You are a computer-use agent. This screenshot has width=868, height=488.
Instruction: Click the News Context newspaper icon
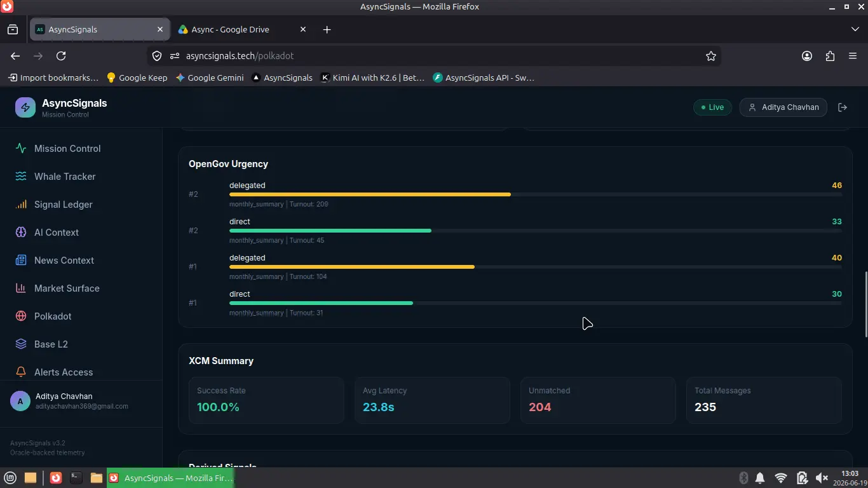pos(21,260)
